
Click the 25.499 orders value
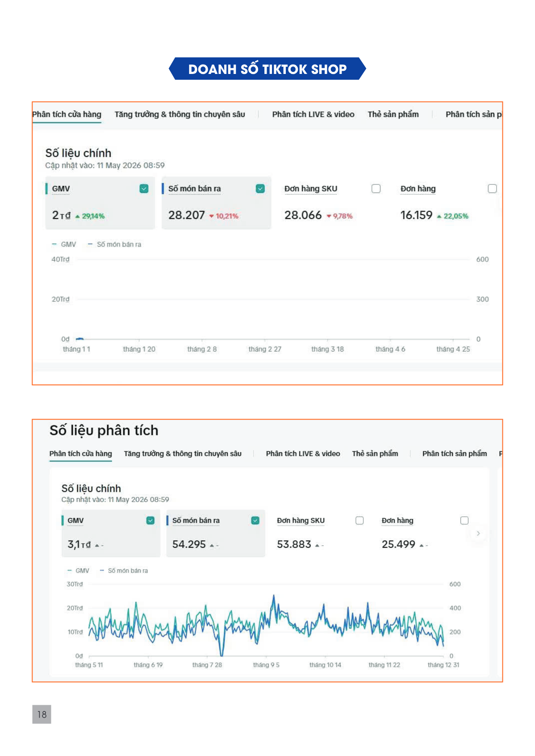pyautogui.click(x=398, y=544)
